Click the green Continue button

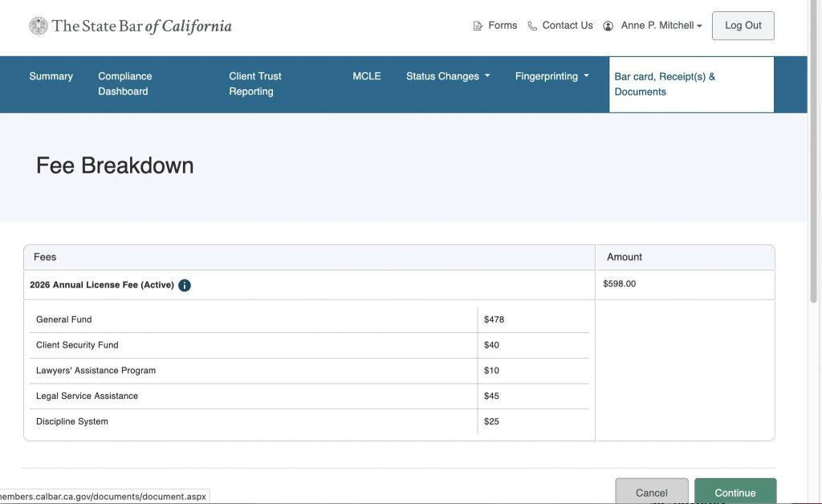click(735, 492)
